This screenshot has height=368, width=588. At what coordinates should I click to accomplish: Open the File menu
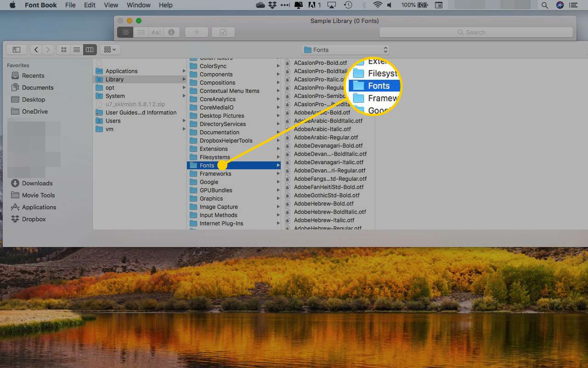click(70, 5)
